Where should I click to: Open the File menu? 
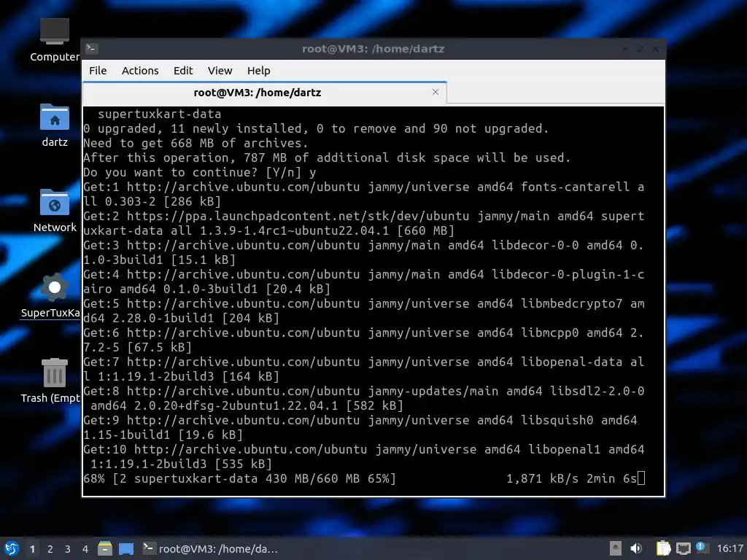point(98,71)
